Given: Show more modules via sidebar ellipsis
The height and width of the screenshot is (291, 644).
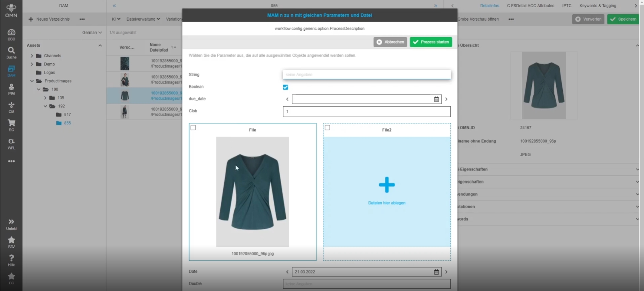Looking at the screenshot, I should [x=11, y=161].
